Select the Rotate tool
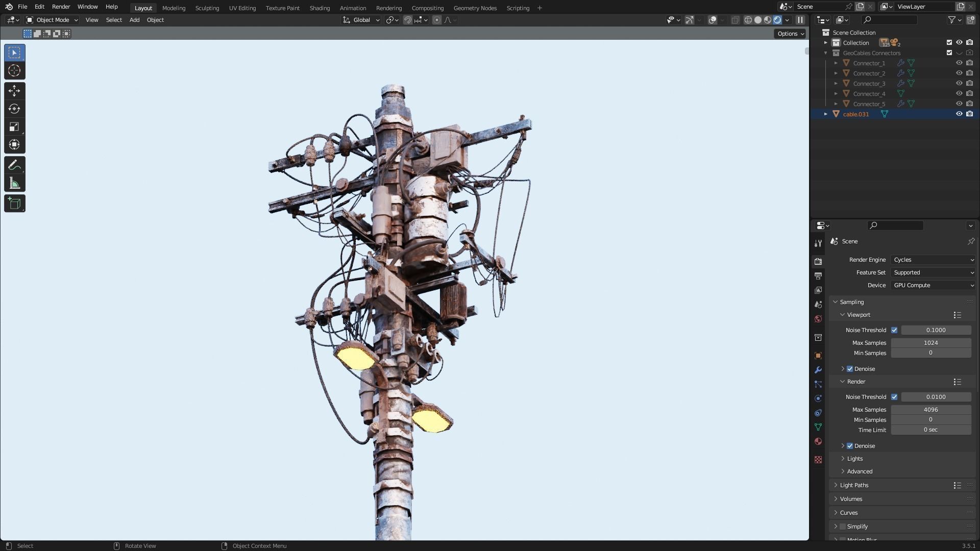980x551 pixels. [x=14, y=109]
